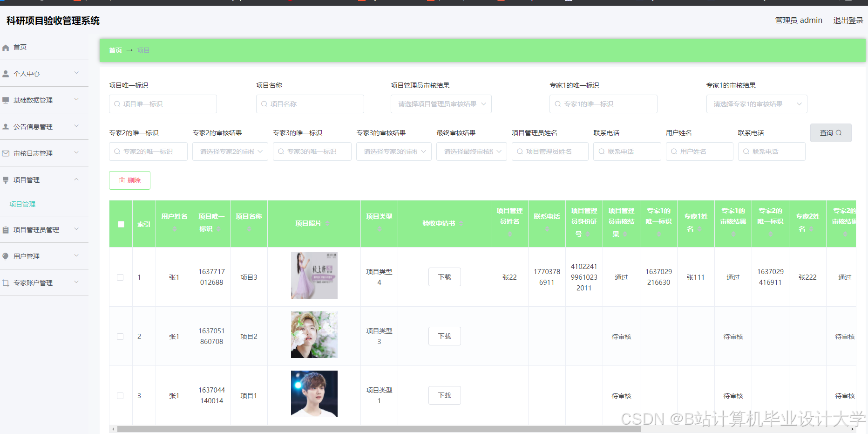Click search icon in 项目名称 field

pyautogui.click(x=264, y=104)
